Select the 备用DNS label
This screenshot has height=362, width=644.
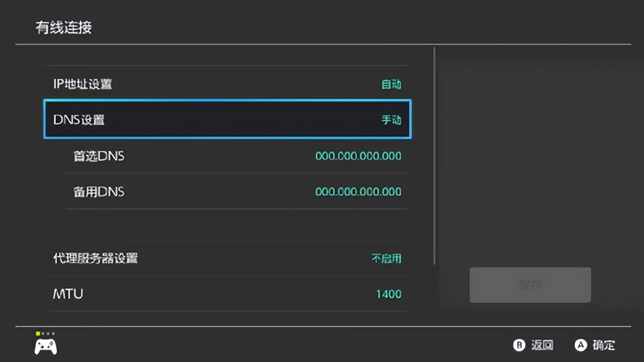point(99,191)
